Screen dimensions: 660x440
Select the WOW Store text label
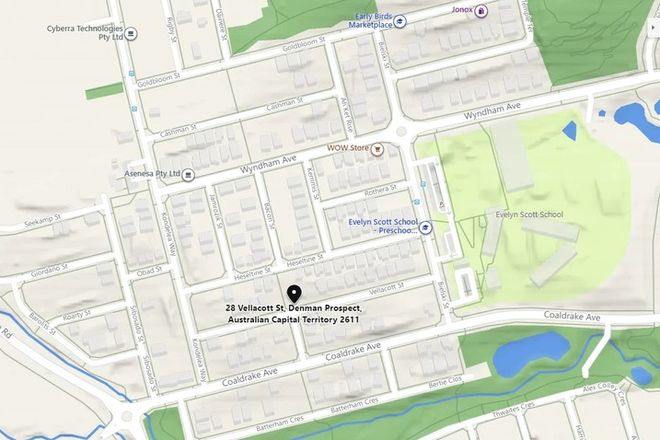tap(348, 148)
